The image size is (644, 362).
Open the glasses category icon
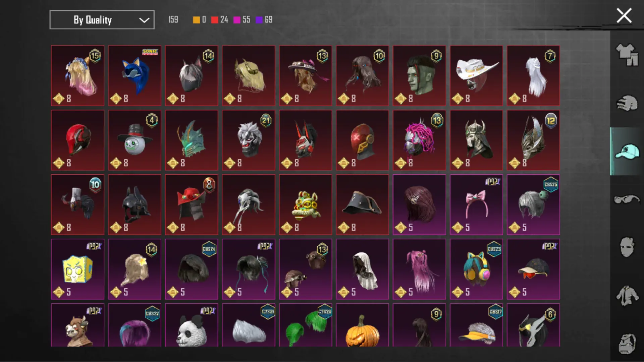point(627,199)
